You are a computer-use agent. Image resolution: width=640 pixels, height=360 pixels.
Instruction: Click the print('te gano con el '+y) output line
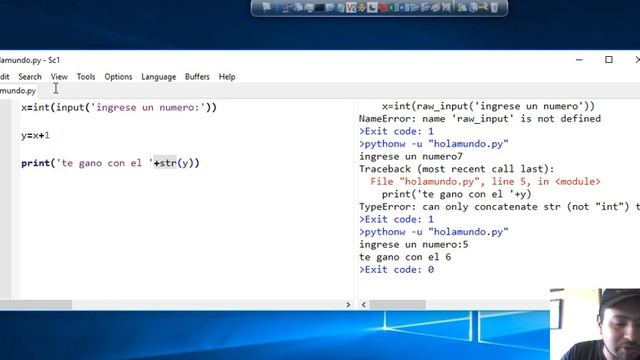457,194
